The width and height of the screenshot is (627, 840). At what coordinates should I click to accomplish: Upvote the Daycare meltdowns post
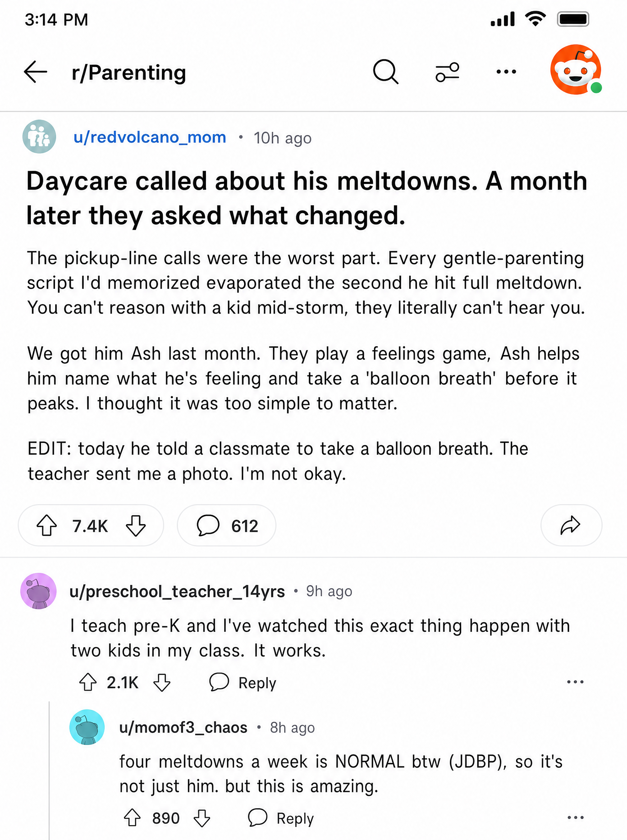(x=47, y=526)
